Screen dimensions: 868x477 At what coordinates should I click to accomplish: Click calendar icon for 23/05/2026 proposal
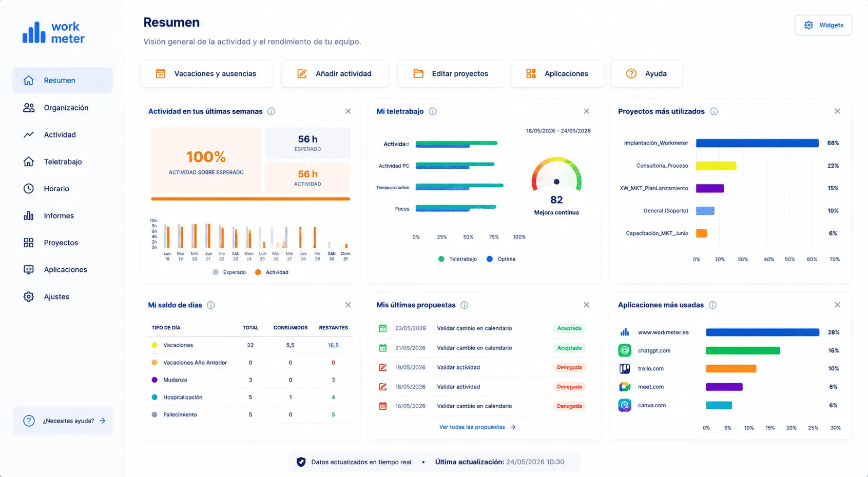tap(382, 328)
